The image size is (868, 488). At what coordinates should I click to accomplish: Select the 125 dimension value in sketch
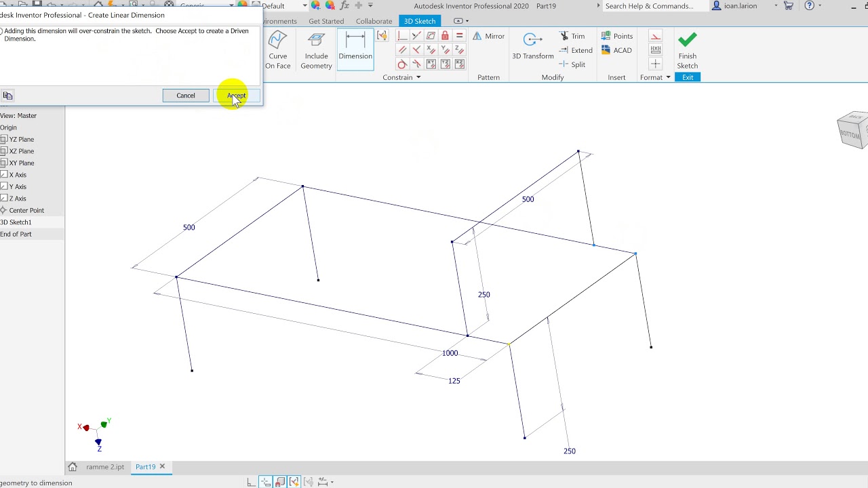tap(454, 381)
